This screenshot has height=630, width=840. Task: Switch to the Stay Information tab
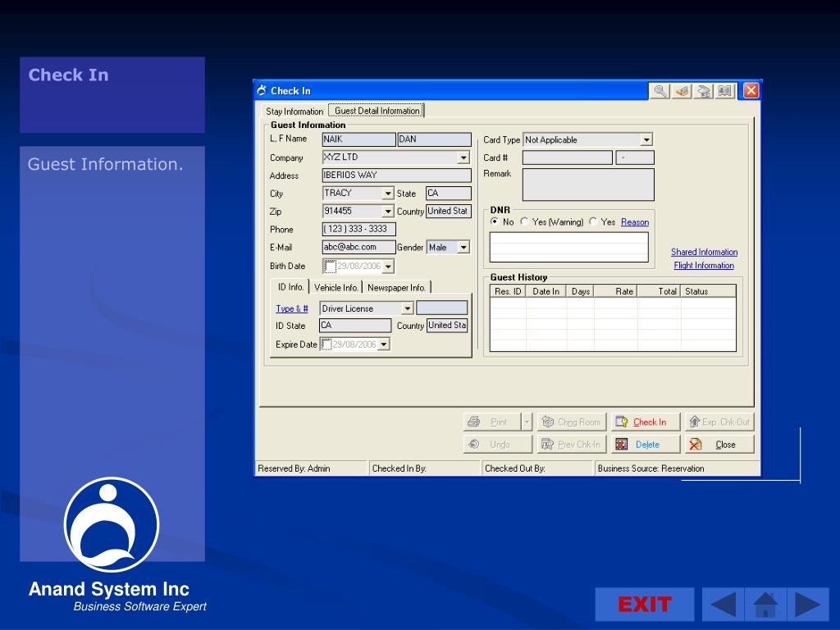pos(294,112)
